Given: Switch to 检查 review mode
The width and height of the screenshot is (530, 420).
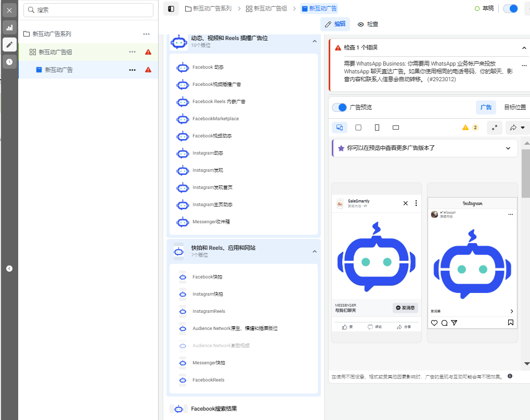Looking at the screenshot, I should (x=368, y=24).
